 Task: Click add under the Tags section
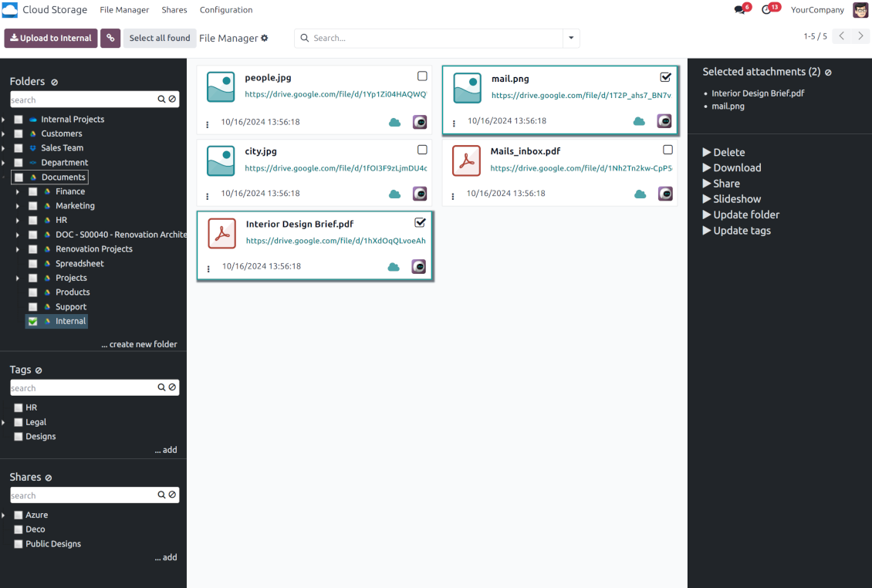[x=166, y=450]
